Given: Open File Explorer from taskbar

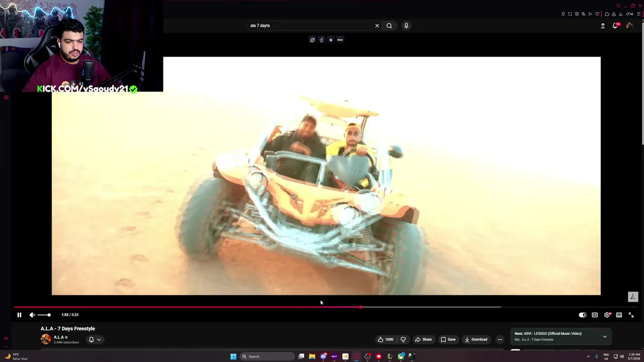Looking at the screenshot, I should (312, 356).
